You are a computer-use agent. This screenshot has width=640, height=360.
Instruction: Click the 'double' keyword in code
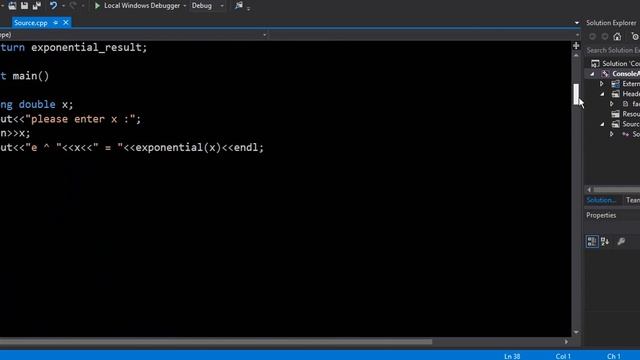[x=37, y=104]
